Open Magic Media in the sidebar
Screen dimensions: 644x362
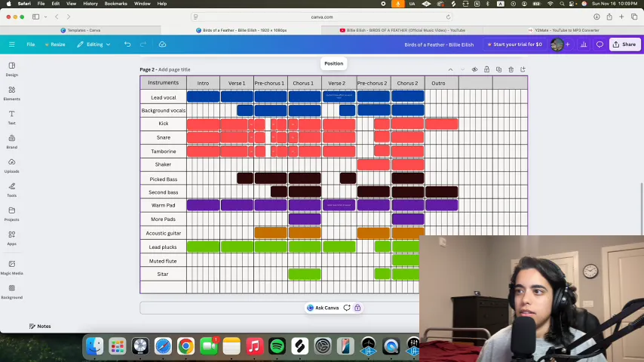click(x=11, y=267)
